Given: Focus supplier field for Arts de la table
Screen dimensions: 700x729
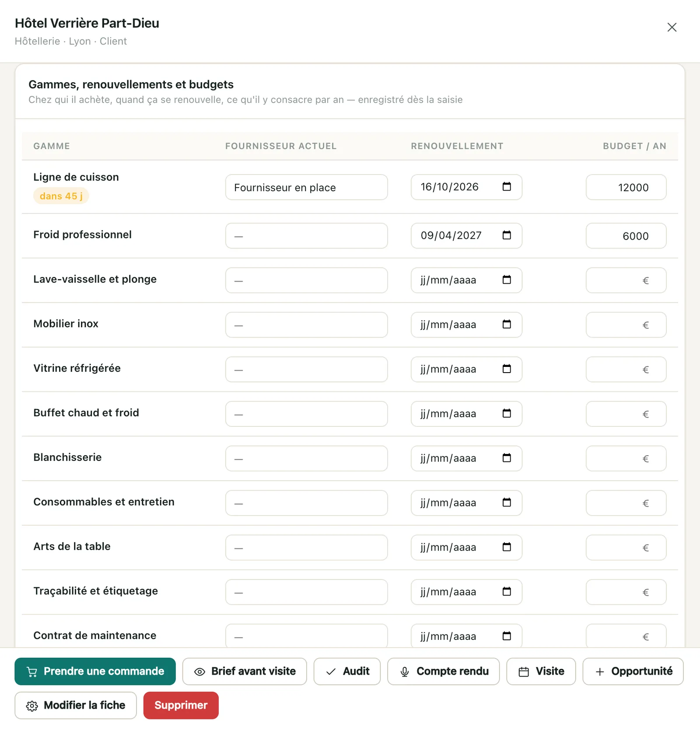Looking at the screenshot, I should coord(306,548).
